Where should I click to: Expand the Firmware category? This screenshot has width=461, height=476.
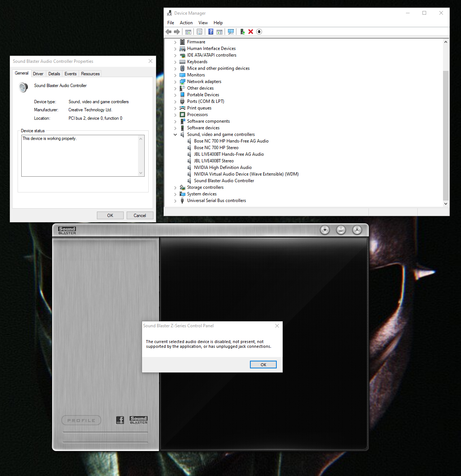pyautogui.click(x=175, y=42)
